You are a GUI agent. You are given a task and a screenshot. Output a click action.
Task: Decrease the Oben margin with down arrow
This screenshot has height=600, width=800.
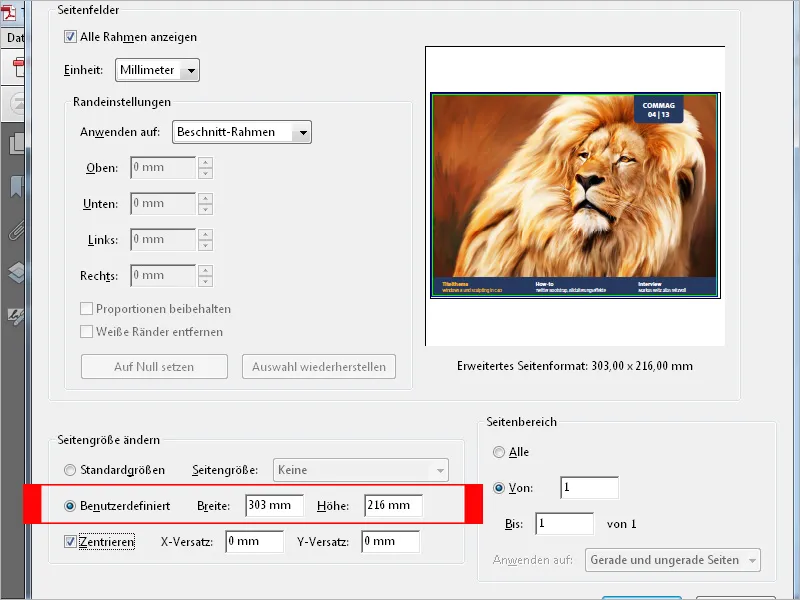click(205, 173)
